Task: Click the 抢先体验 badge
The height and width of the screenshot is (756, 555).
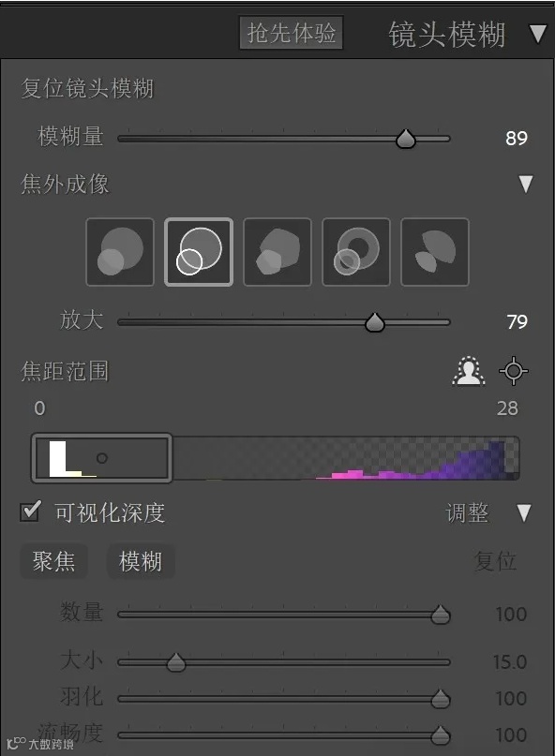Action: 292,34
